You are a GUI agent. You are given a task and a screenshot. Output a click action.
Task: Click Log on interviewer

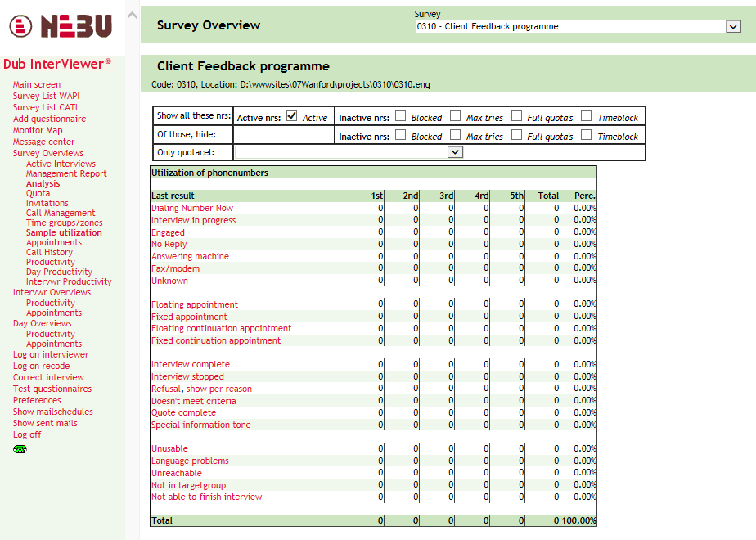coord(51,354)
